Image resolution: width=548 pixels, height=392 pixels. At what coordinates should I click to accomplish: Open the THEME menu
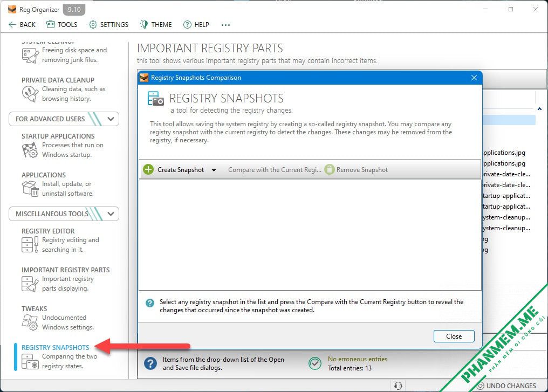pyautogui.click(x=156, y=24)
